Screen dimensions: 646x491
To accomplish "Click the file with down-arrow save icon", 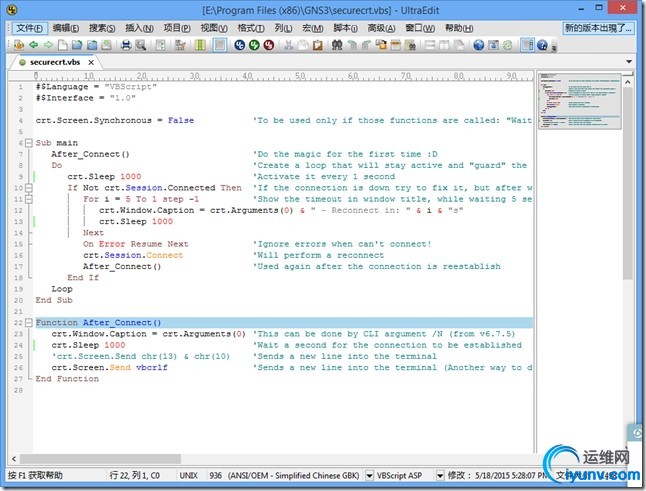I will coord(107,44).
